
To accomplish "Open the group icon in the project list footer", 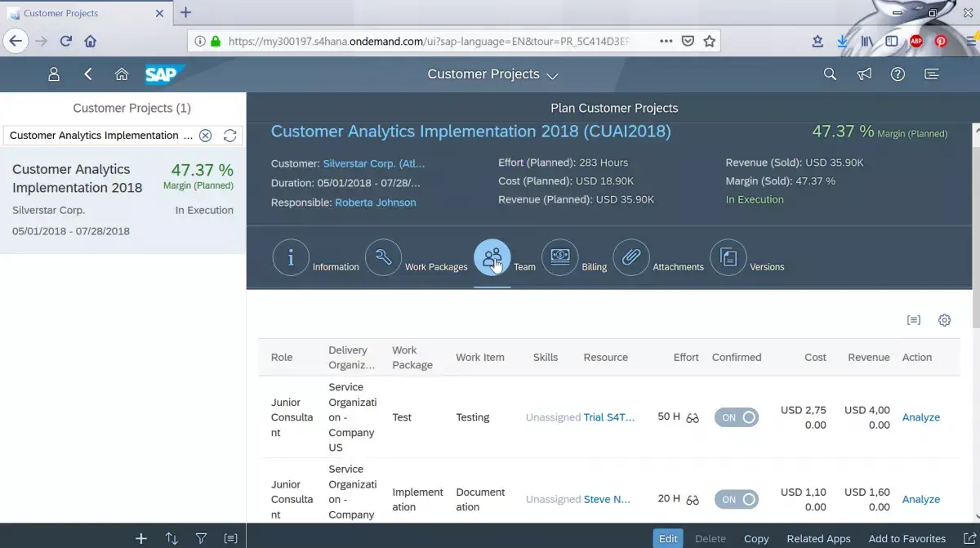I will click(x=231, y=538).
